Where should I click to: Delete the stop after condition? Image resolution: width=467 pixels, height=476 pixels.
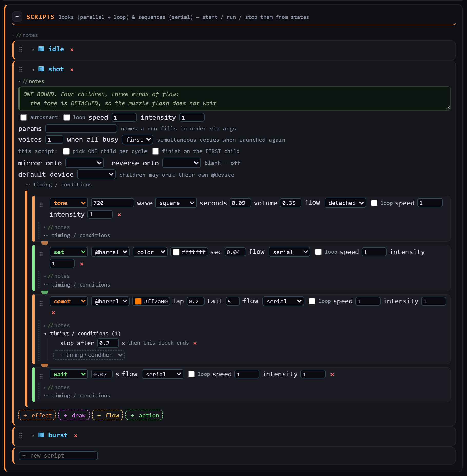point(195,343)
